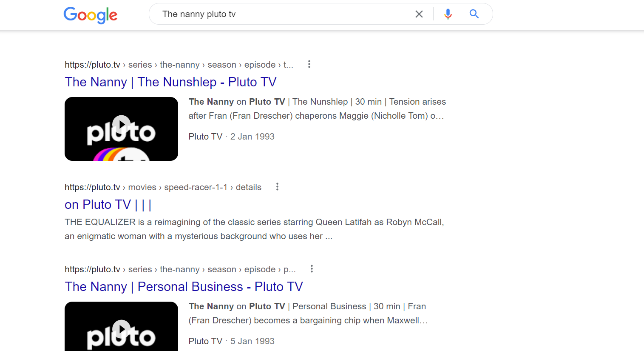
Task: Click the pluto.tv URL breadcrumb above Personal Business
Action: click(x=180, y=269)
